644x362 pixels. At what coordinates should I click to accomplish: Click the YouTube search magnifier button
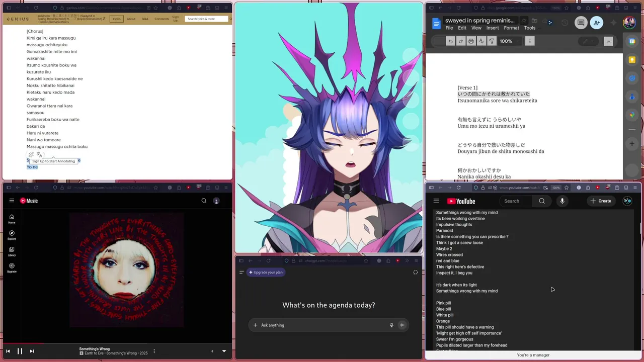pyautogui.click(x=542, y=201)
